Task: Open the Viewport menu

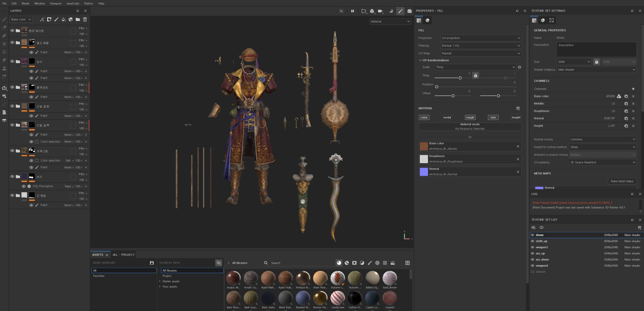Action: 55,4
